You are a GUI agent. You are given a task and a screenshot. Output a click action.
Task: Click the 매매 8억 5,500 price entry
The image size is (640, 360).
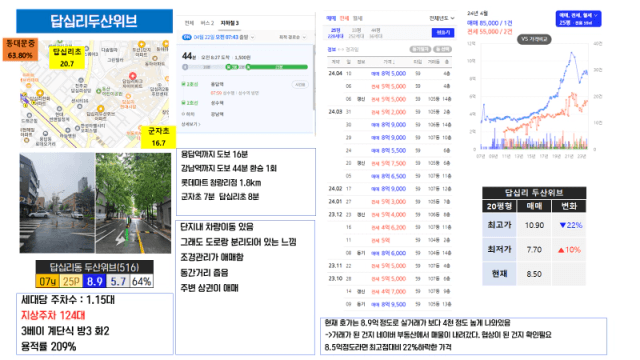[x=388, y=150]
